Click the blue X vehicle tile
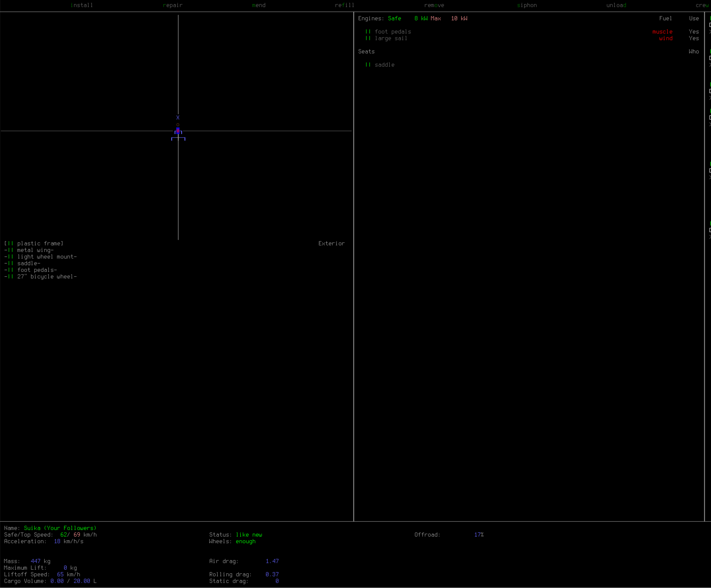 178,118
